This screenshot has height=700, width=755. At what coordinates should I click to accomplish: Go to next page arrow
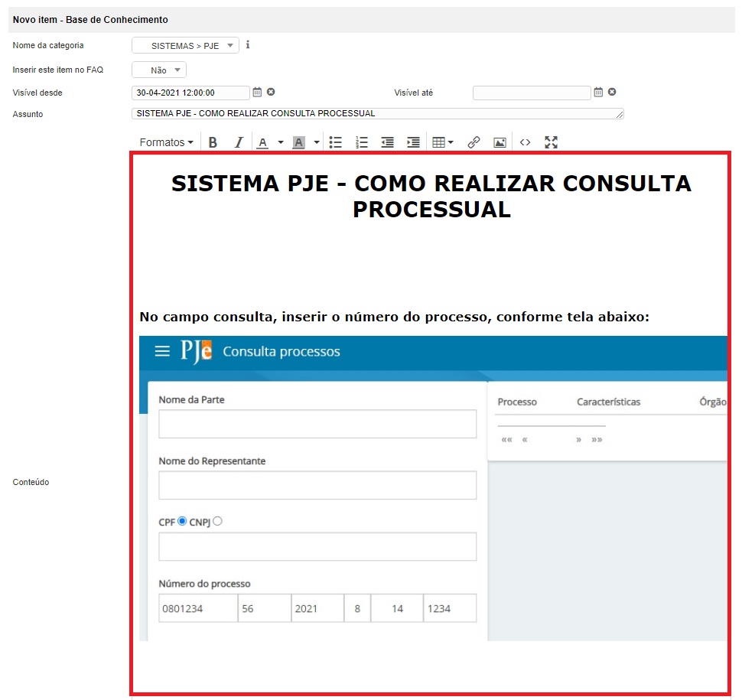click(x=579, y=440)
